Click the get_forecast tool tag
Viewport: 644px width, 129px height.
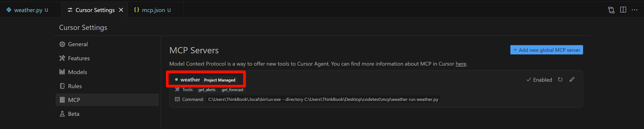232,90
